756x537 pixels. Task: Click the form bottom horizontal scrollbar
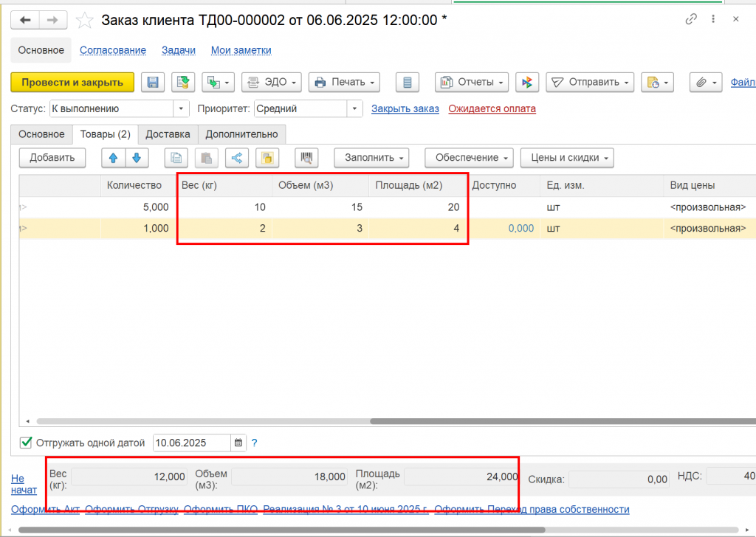point(281,530)
